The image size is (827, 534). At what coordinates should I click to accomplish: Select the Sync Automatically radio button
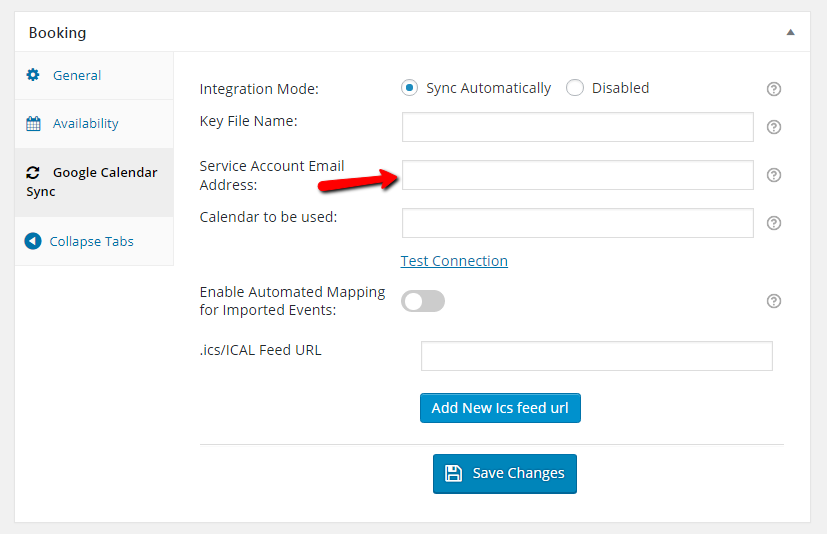click(409, 88)
